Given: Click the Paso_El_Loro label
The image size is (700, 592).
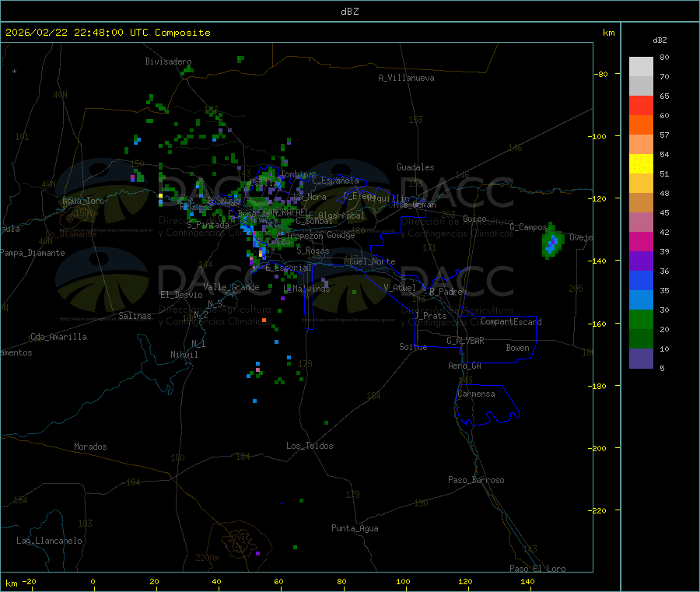Looking at the screenshot, I should click(538, 569).
